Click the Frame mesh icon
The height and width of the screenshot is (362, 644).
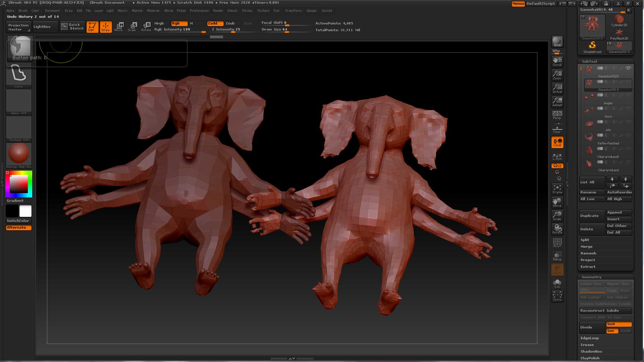tap(557, 189)
